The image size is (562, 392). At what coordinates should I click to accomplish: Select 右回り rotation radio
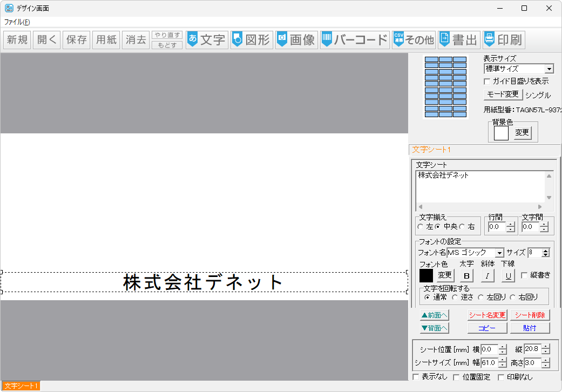pos(513,298)
